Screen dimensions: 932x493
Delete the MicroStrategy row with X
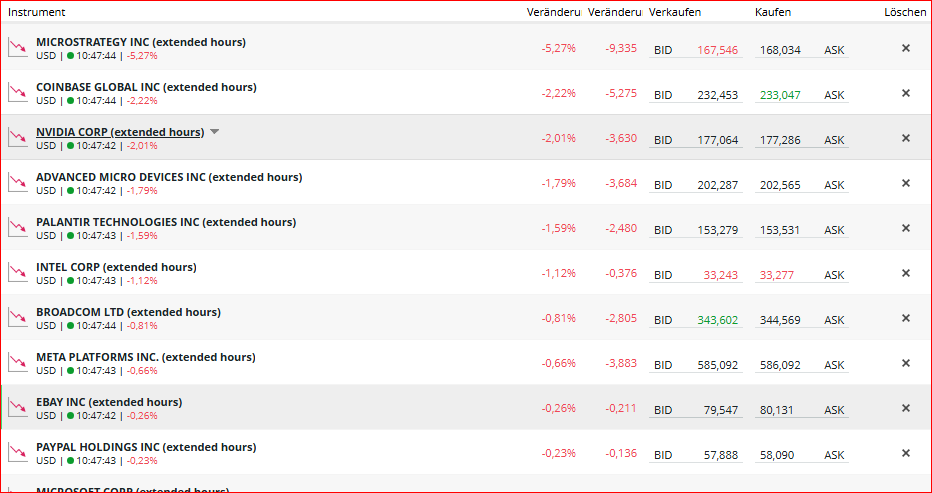pos(906,48)
